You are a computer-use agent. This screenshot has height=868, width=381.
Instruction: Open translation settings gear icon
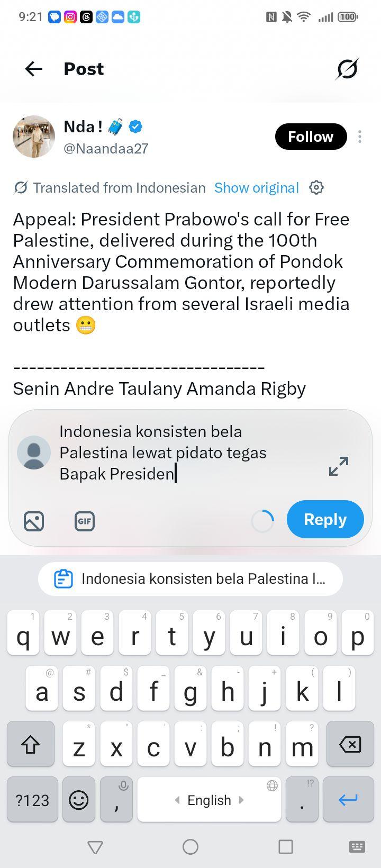[x=316, y=187]
